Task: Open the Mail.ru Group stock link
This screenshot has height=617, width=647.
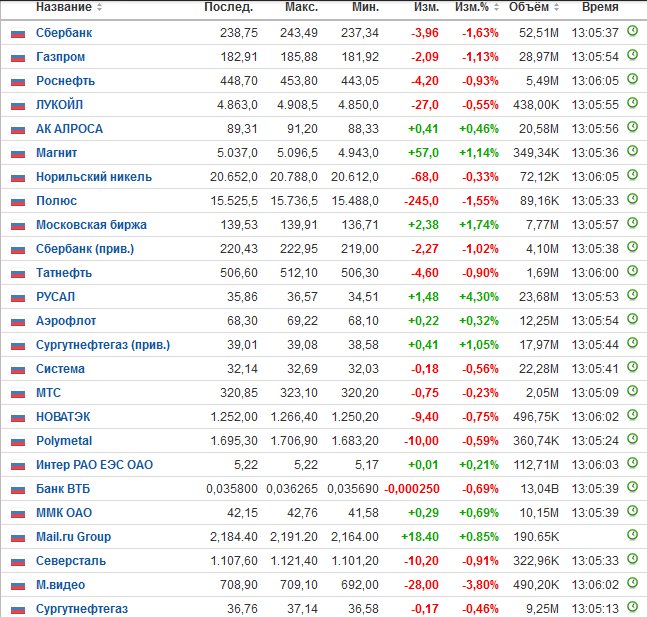Action: click(73, 537)
